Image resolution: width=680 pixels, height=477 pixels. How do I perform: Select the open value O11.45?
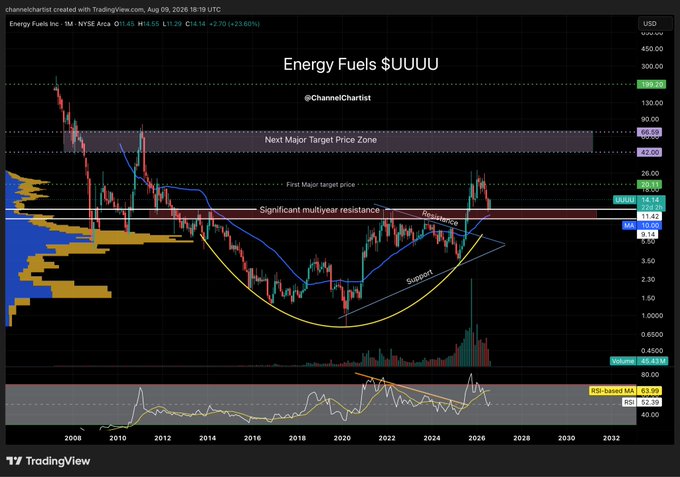point(124,24)
